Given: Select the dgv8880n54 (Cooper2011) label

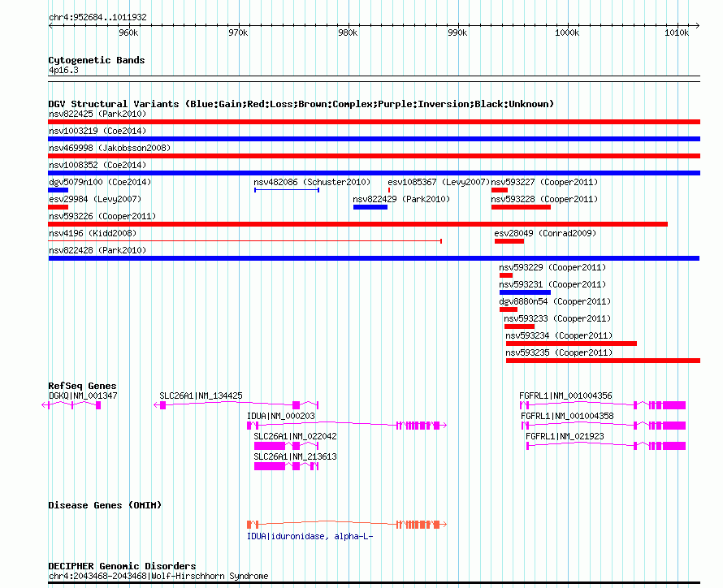Looking at the screenshot, I should coord(555,301).
